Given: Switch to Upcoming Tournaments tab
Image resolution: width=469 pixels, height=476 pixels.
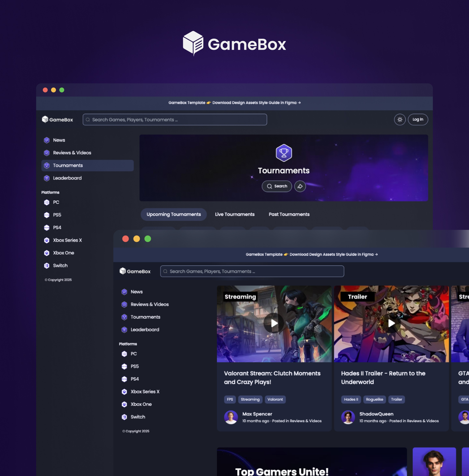Looking at the screenshot, I should click(174, 214).
